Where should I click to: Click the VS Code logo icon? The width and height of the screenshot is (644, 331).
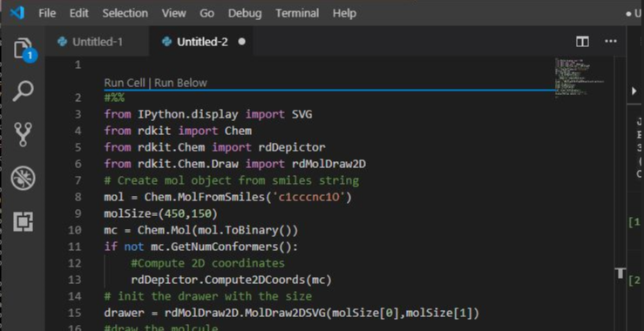pos(17,13)
